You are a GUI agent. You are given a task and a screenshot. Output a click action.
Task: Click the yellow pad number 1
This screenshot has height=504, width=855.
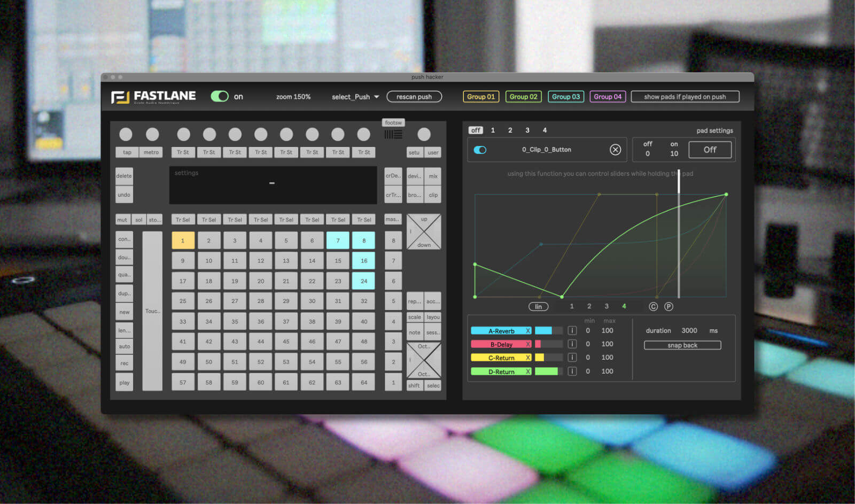[183, 241]
